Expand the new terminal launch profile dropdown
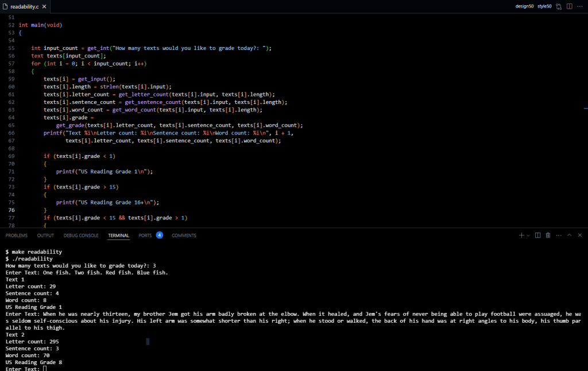The image size is (588, 371). [x=528, y=235]
